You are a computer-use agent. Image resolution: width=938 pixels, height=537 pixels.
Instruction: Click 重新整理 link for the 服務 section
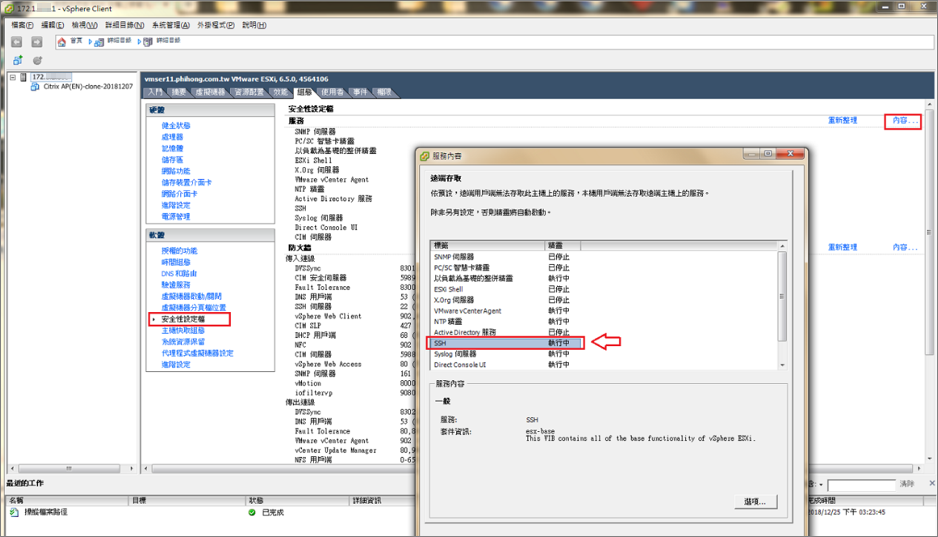point(842,120)
